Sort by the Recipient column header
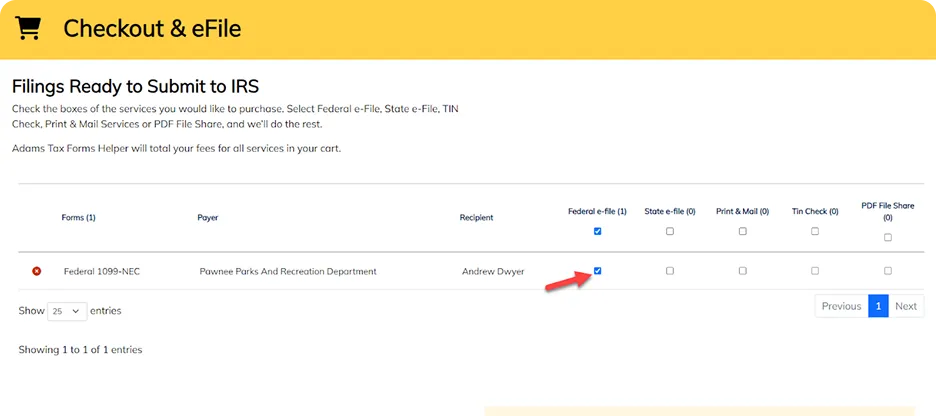 tap(476, 218)
